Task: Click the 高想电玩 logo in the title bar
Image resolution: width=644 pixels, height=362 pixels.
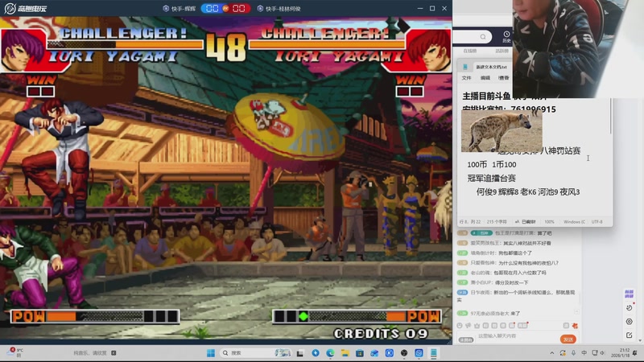Action: click(26, 8)
